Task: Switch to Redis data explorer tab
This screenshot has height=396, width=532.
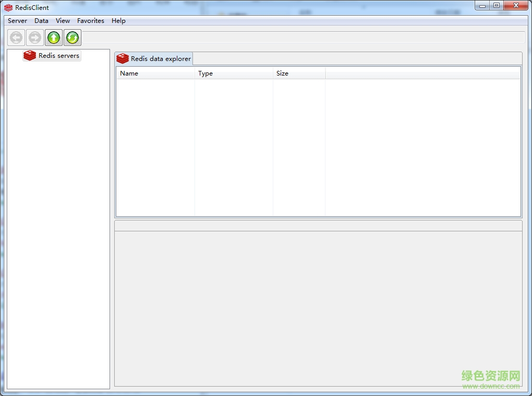Action: tap(154, 59)
